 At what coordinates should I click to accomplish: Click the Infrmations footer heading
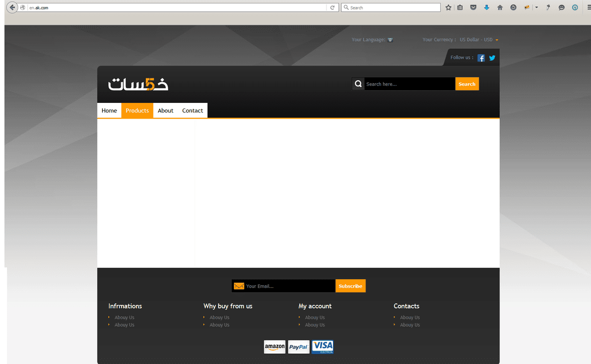coord(125,306)
